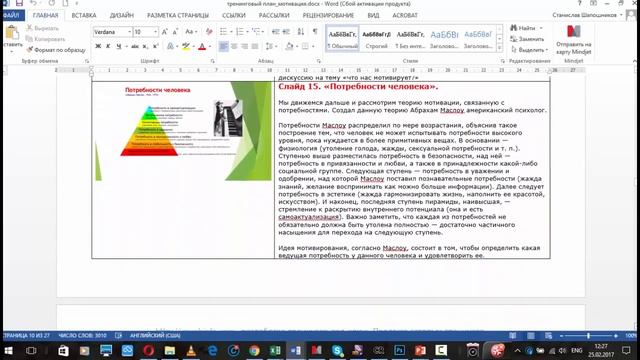This screenshot has height=360, width=640.
Task: Open Skype from the taskbar
Action: tap(338, 350)
